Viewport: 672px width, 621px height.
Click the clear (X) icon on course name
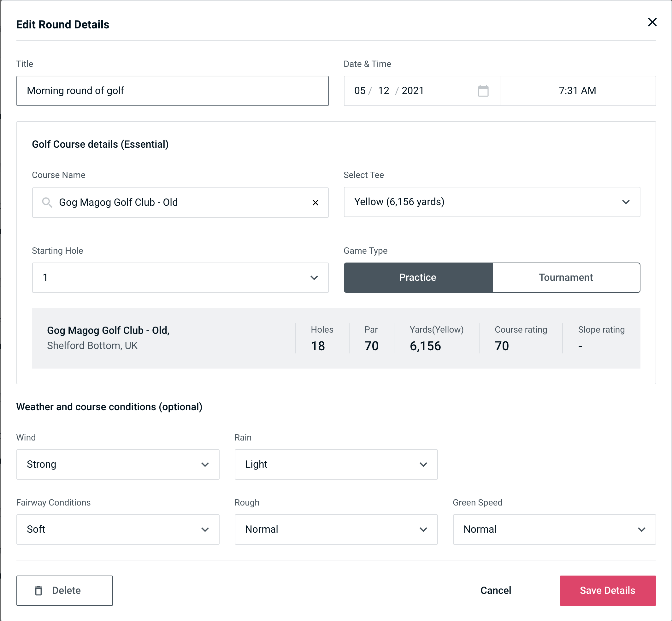tap(315, 202)
